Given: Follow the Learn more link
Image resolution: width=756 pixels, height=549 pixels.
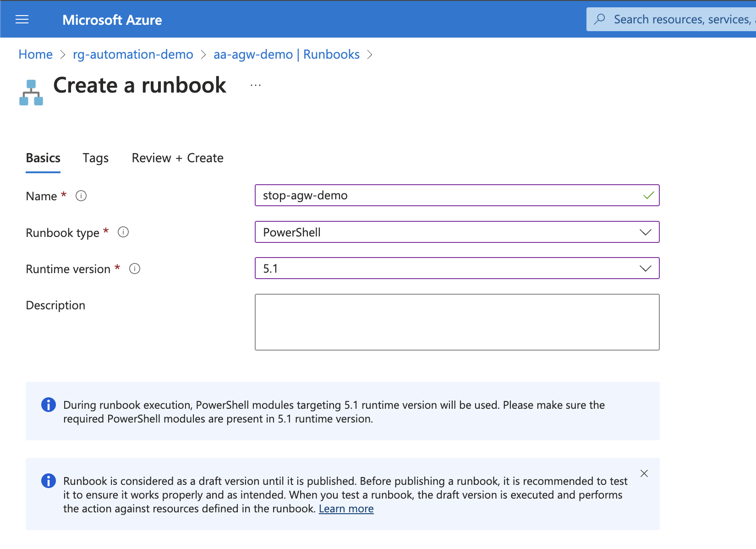Looking at the screenshot, I should click(x=346, y=509).
